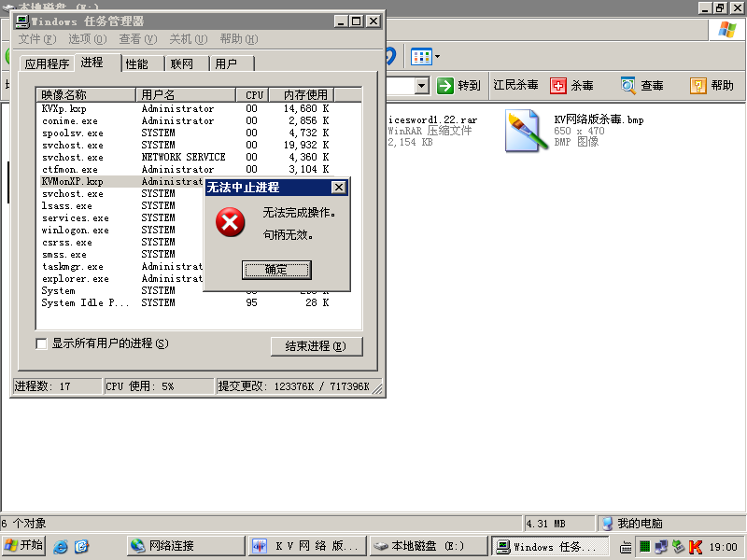The height and width of the screenshot is (560, 747).
Task: Click the safely remove hardware tray icon
Action: pyautogui.click(x=679, y=547)
